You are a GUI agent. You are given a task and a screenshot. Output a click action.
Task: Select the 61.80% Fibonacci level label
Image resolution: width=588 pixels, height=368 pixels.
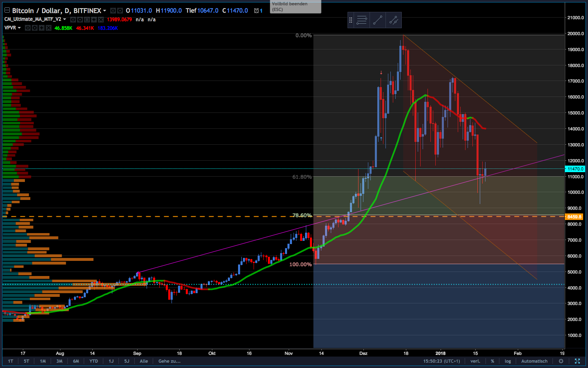point(302,177)
